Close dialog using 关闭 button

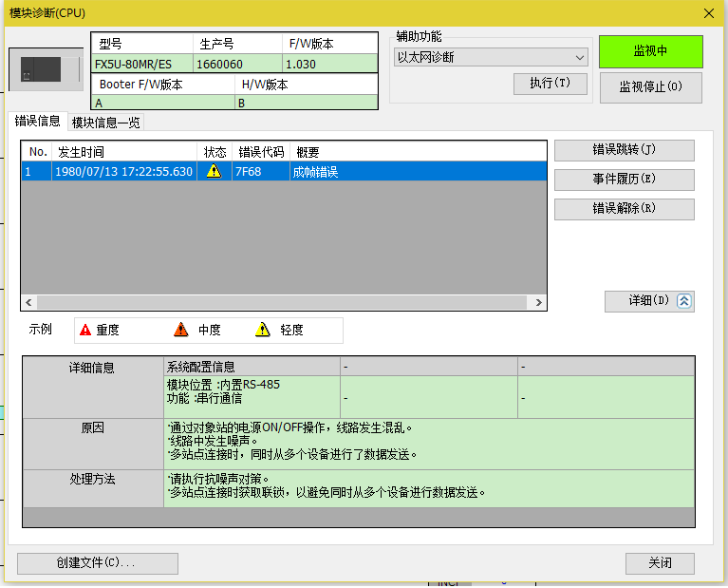(660, 563)
